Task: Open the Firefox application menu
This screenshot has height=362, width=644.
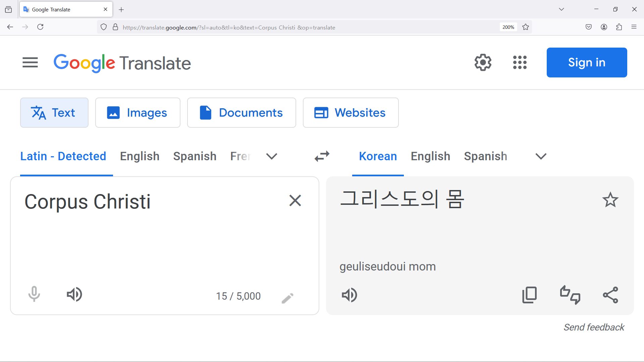Action: [x=634, y=27]
